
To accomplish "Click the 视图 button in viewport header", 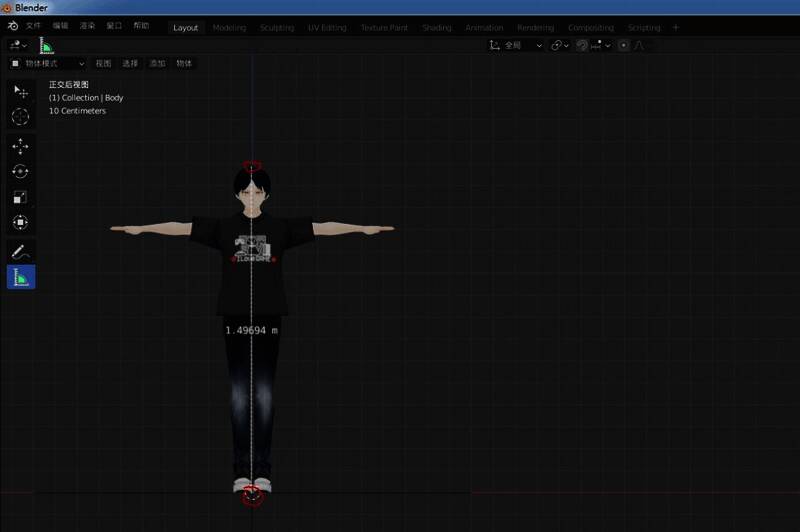I will [x=103, y=63].
